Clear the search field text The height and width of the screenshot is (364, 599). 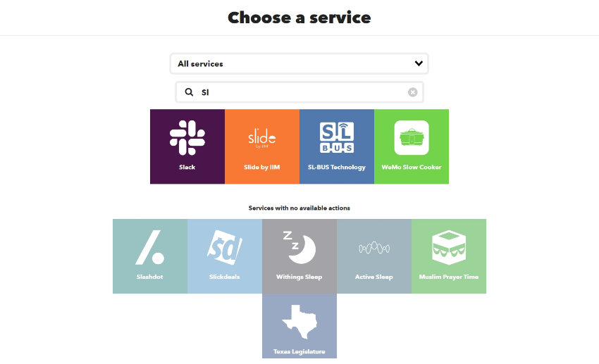pos(412,92)
